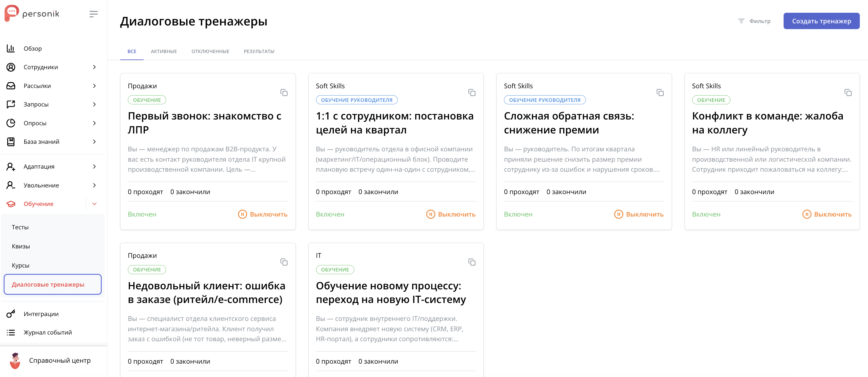Duplicate the 'Первый звонок: знакомство с ЛПР' trainer

[284, 93]
